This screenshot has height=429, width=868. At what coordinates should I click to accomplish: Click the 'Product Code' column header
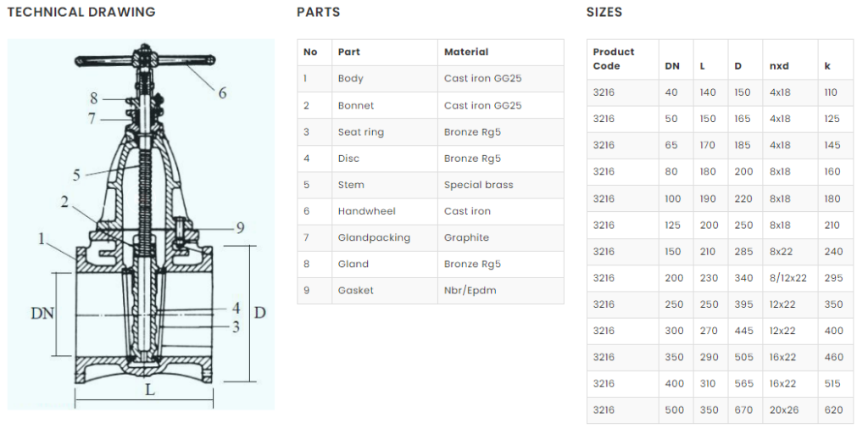coord(614,58)
